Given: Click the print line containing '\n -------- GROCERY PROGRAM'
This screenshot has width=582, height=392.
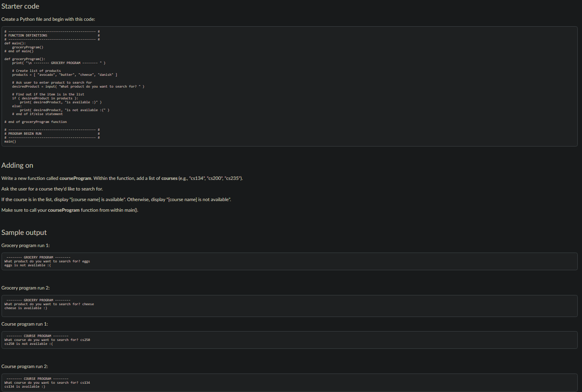Looking at the screenshot, I should pos(59,63).
